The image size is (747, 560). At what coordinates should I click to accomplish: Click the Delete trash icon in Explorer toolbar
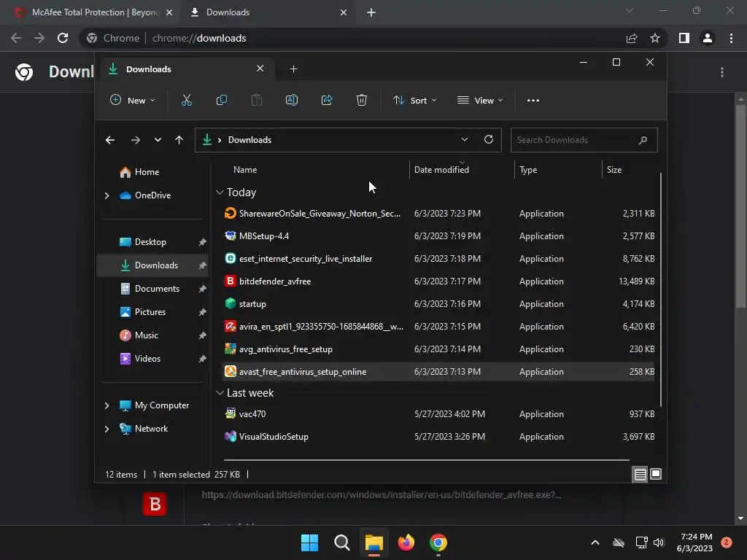(x=362, y=100)
